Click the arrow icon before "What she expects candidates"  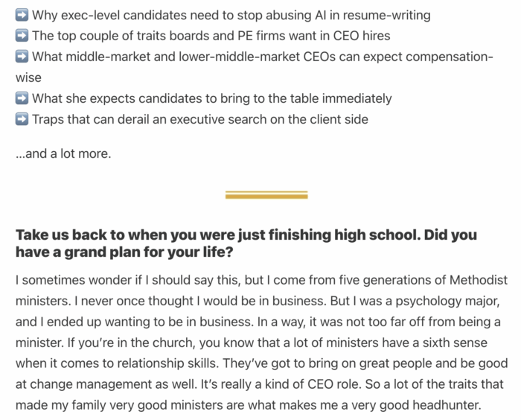22,98
